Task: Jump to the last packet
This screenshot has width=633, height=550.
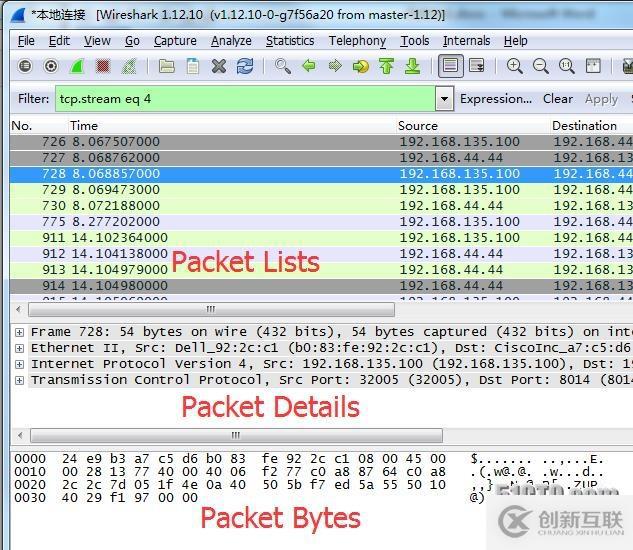Action: [413, 66]
